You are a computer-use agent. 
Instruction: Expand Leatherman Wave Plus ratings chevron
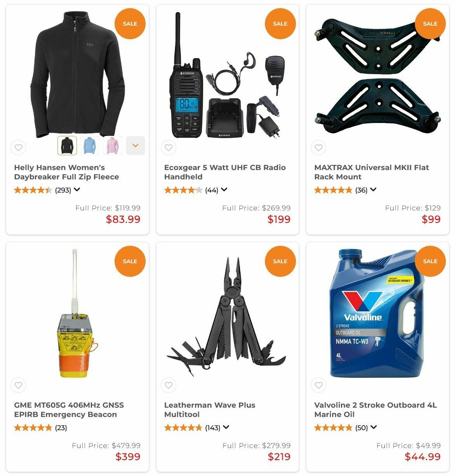click(226, 427)
